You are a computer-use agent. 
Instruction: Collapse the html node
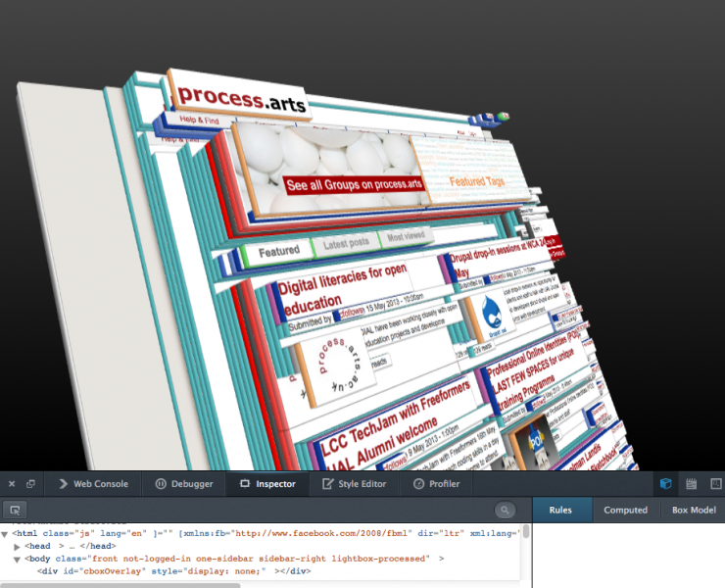(5, 534)
